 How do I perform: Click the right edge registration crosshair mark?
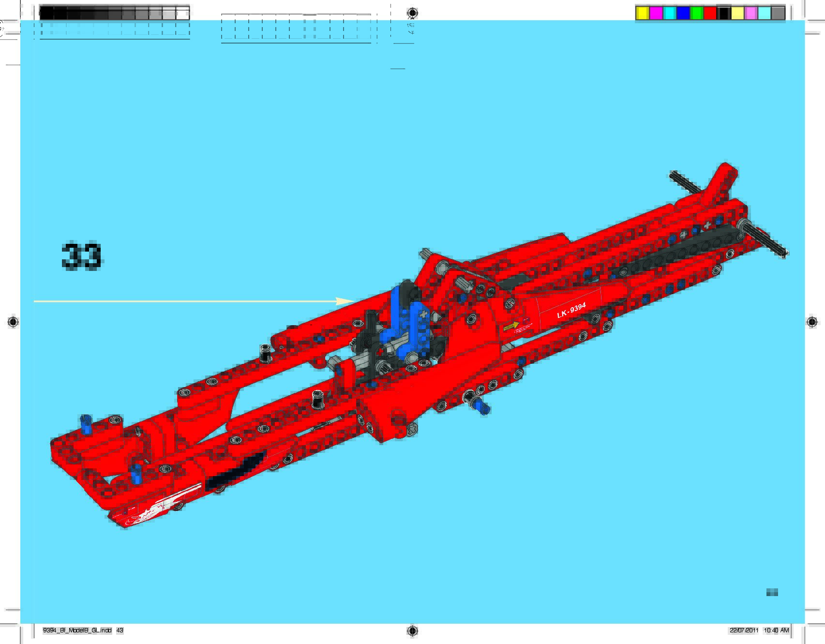(x=812, y=322)
